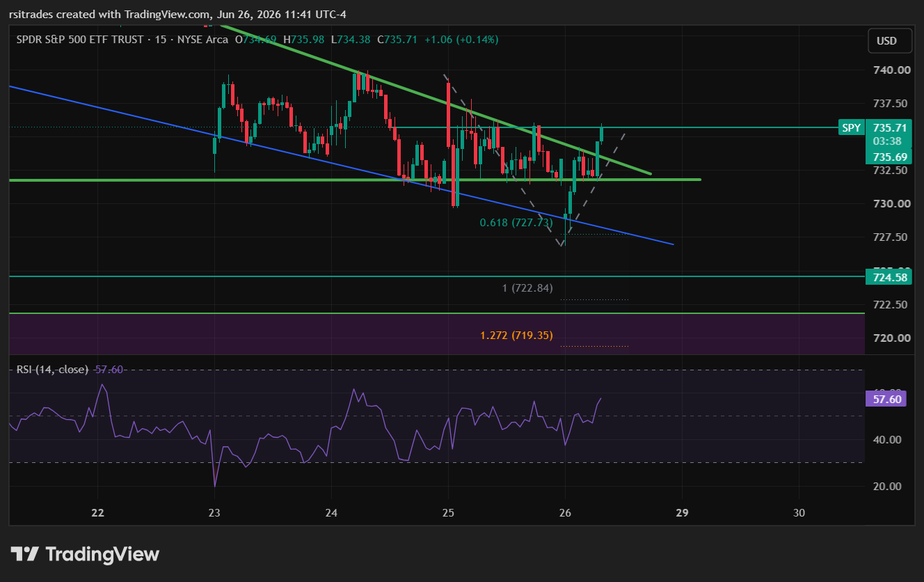Click the +1.06 (+0.14%) change readout
Image resolution: width=924 pixels, height=582 pixels.
461,40
